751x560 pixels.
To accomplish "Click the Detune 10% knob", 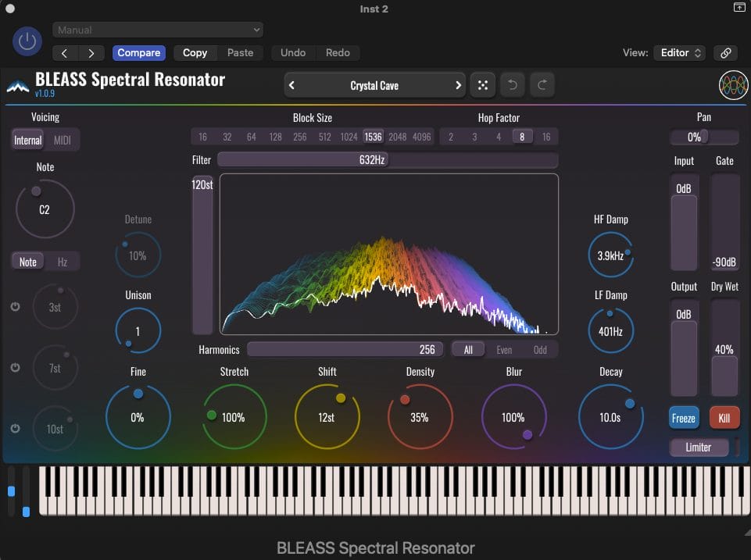I will pyautogui.click(x=138, y=255).
